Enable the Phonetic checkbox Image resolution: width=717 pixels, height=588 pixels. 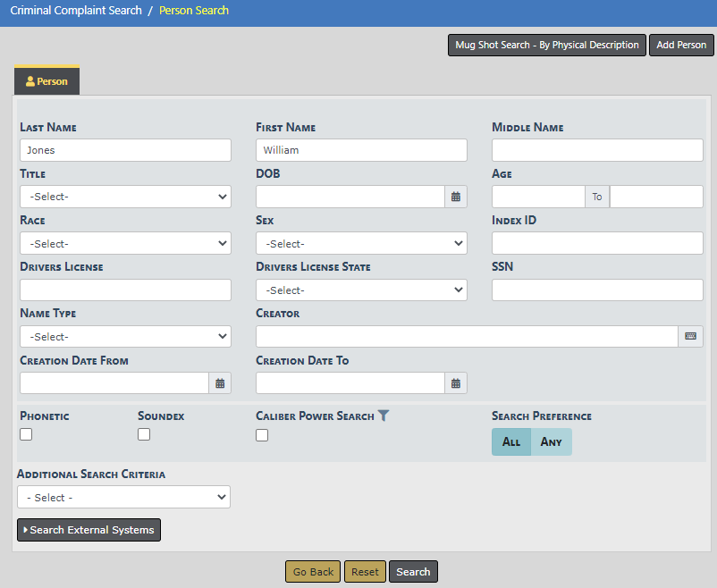(x=26, y=434)
